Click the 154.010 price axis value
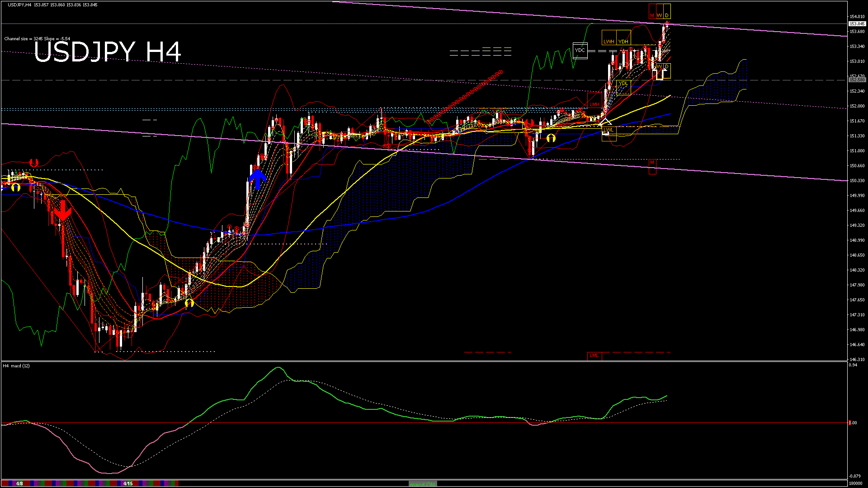Screen dimensions: 868x488 857,17
